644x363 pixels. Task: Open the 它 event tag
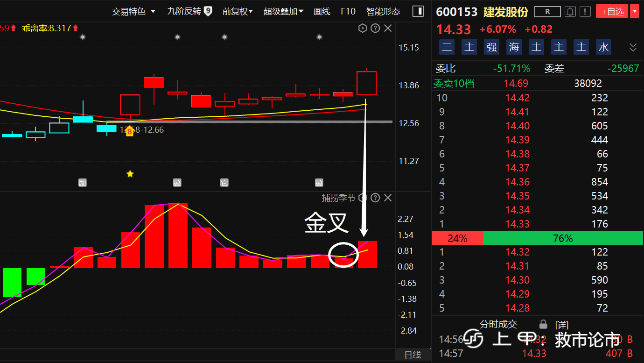(x=224, y=183)
